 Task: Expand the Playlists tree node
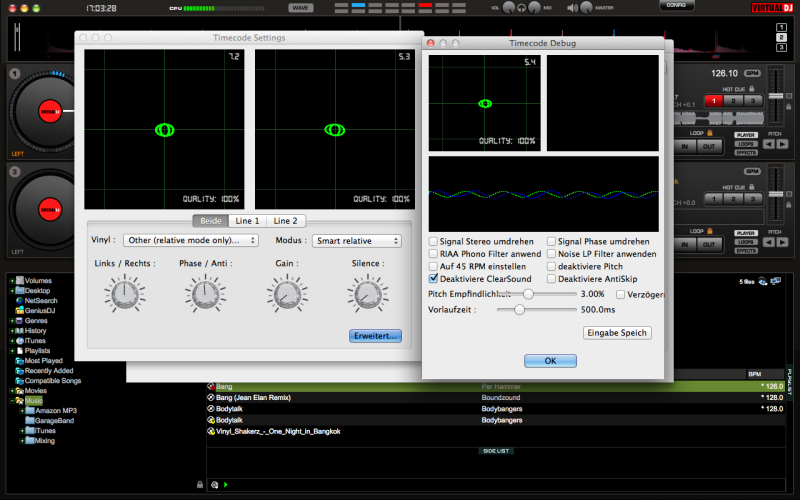(x=11, y=351)
